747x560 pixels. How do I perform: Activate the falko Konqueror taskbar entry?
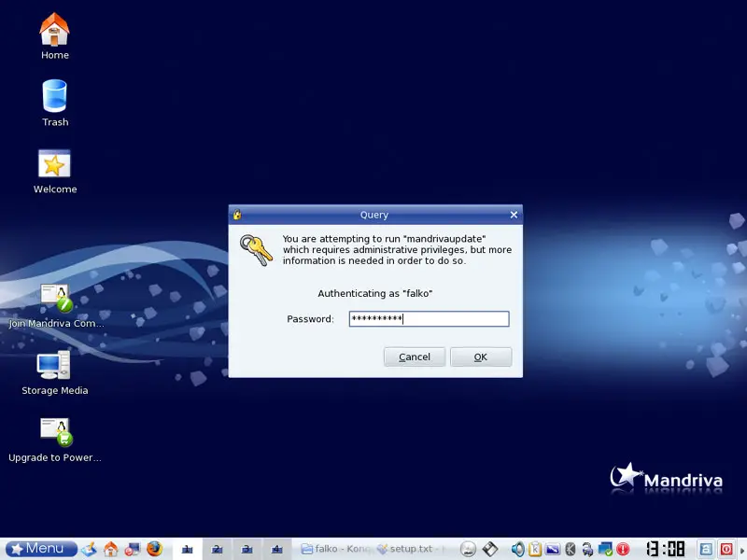tap(335, 549)
